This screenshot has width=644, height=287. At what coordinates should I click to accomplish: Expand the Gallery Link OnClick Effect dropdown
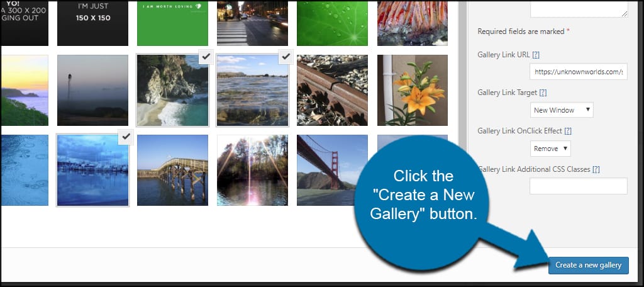(x=550, y=149)
